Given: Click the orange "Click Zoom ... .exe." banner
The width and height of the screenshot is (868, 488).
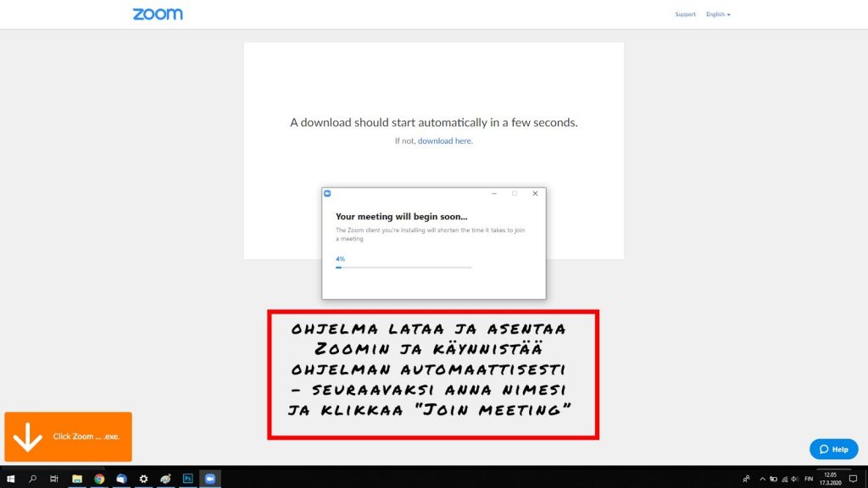Looking at the screenshot, I should tap(68, 436).
